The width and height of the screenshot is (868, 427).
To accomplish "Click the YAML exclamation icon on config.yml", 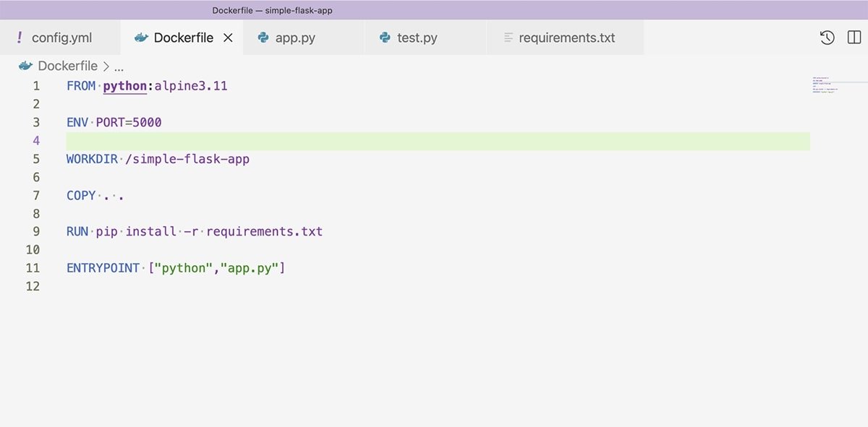I will tap(20, 38).
